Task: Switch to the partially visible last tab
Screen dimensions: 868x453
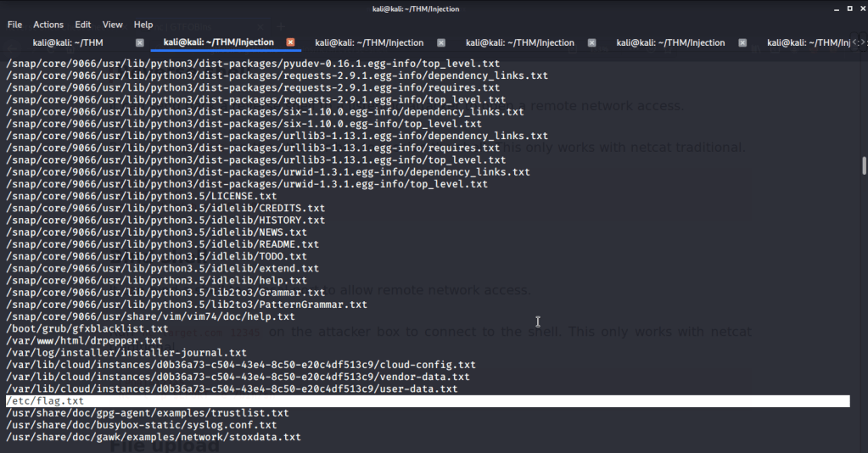Action: point(806,42)
